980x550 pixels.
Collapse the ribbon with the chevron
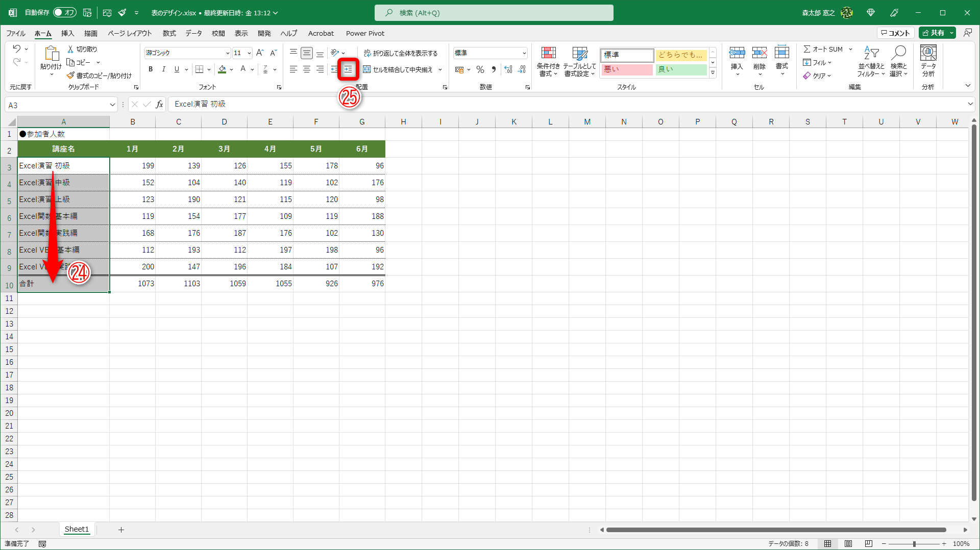(x=968, y=86)
